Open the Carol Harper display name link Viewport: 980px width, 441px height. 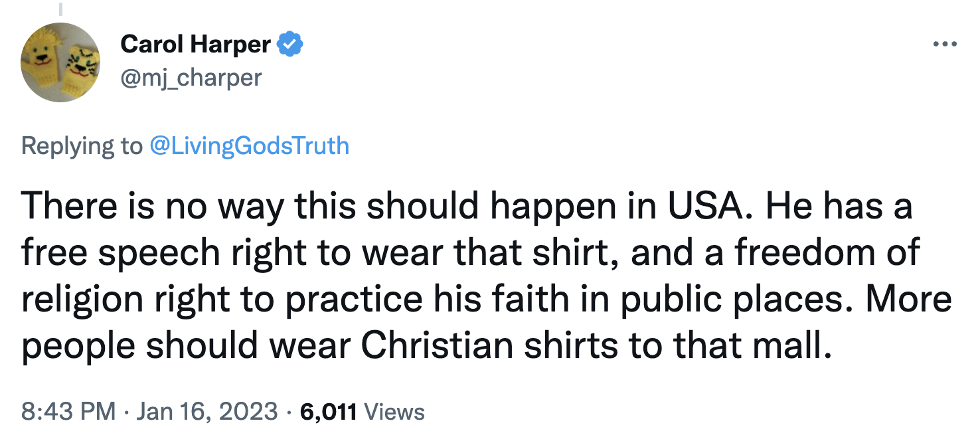(x=195, y=44)
